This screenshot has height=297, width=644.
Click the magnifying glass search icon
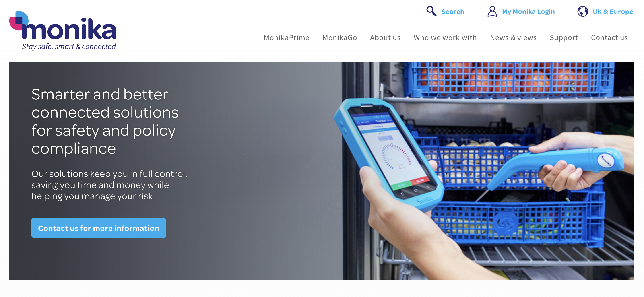(431, 12)
